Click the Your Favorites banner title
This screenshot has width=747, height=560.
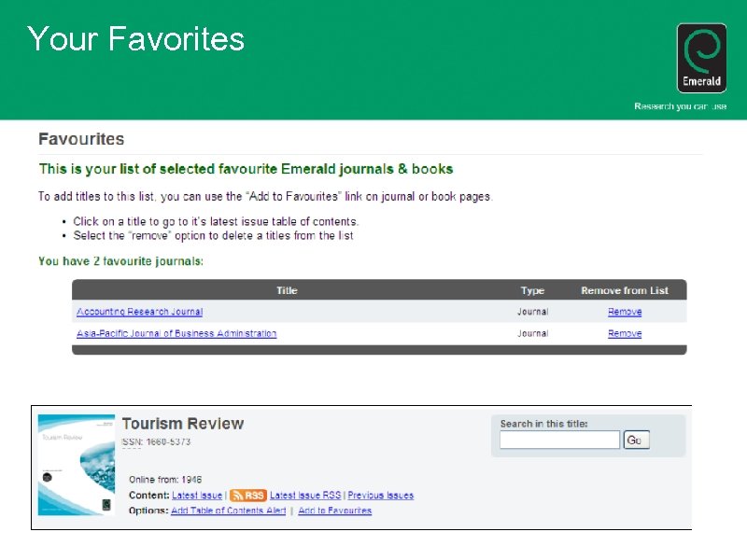click(135, 38)
